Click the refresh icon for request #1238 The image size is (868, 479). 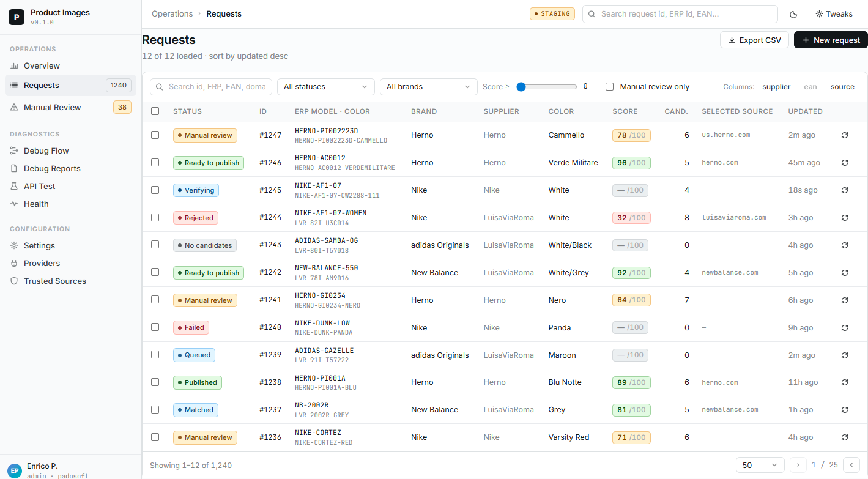[845, 382]
